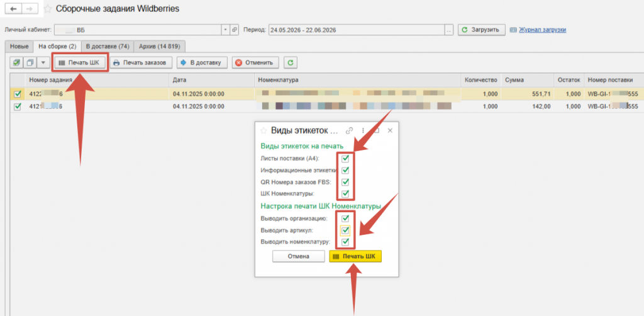Click the Номенклатура column header
Image resolution: width=644 pixels, height=316 pixels.
358,80
